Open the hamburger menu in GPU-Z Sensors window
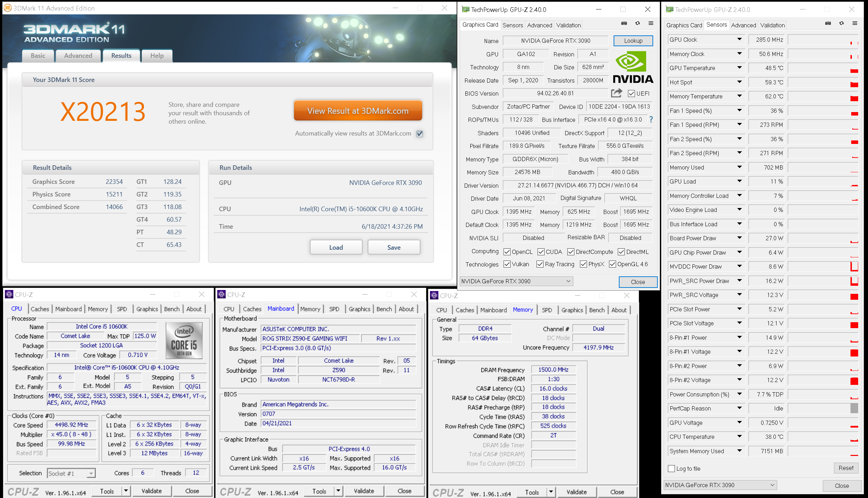 855,23
